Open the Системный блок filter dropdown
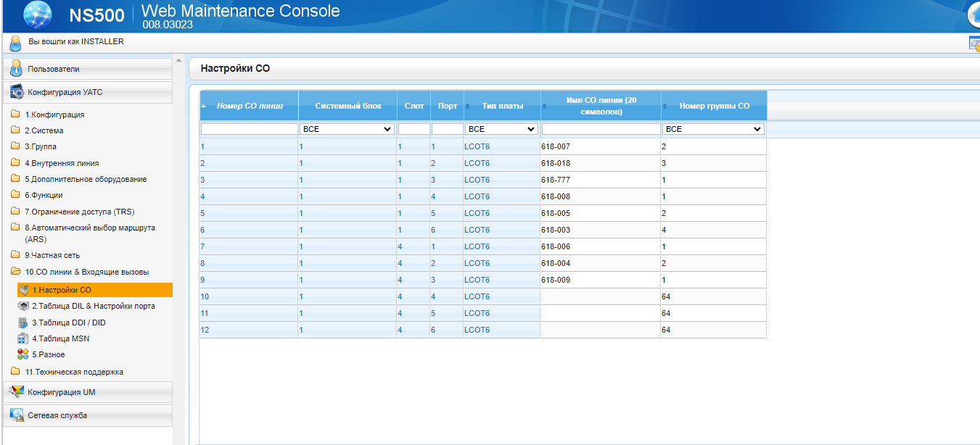The height and width of the screenshot is (445, 980). (347, 129)
